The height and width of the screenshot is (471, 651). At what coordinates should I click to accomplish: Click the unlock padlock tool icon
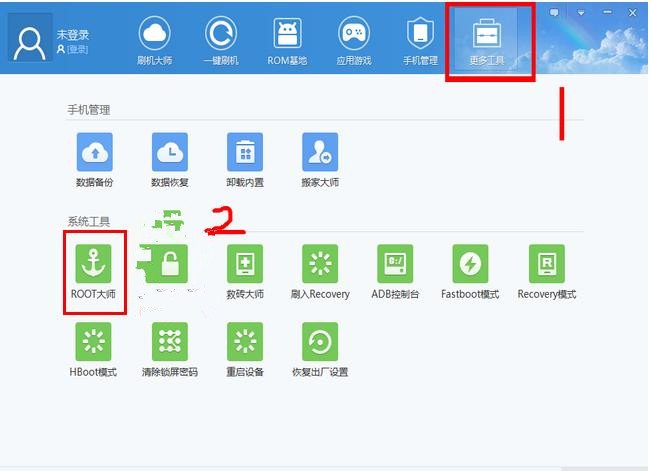[170, 263]
